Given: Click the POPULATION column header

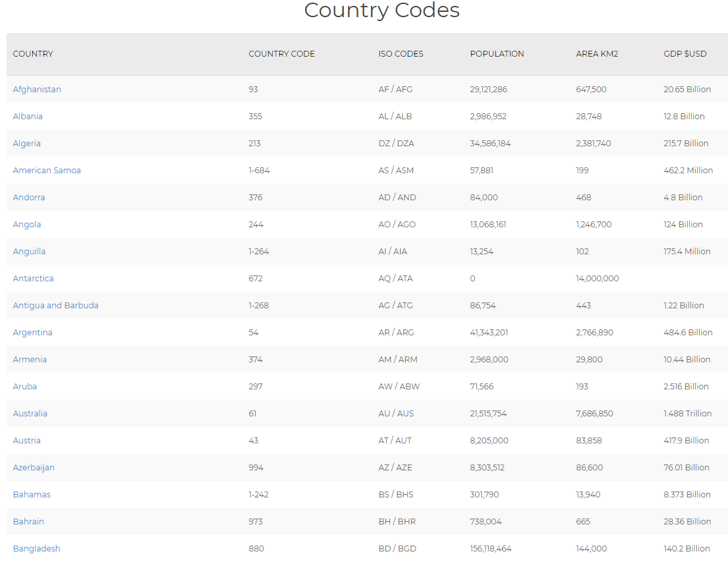Looking at the screenshot, I should tap(497, 53).
